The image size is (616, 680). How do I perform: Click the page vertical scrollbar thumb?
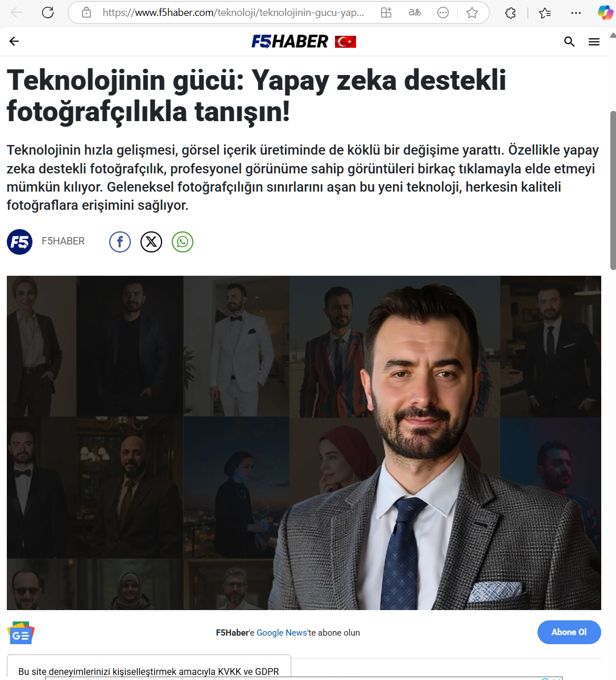613,191
